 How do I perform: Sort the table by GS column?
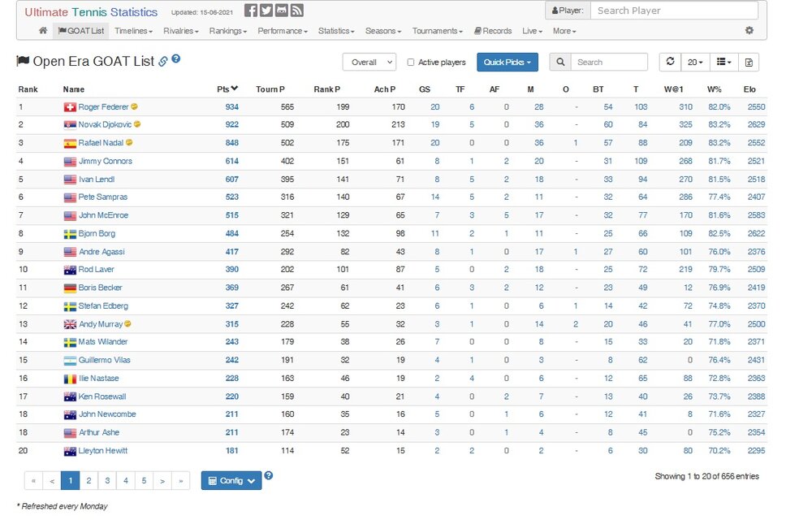coord(425,89)
